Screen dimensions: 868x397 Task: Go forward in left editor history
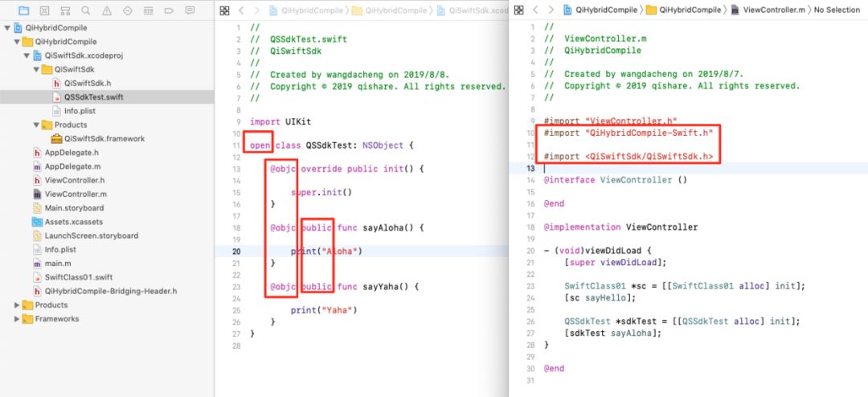256,10
